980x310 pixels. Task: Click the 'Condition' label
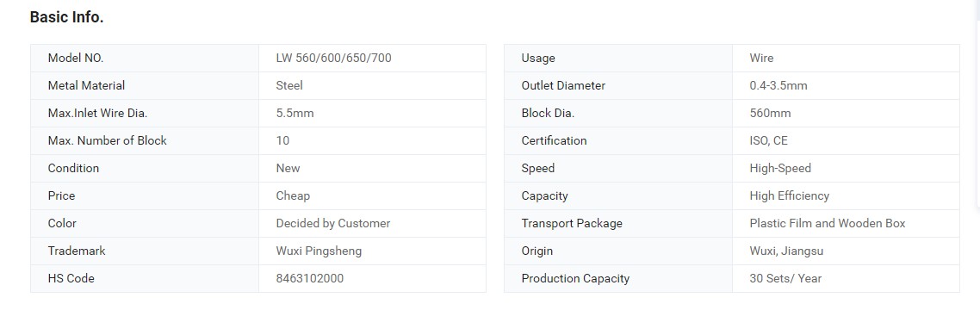pyautogui.click(x=73, y=168)
